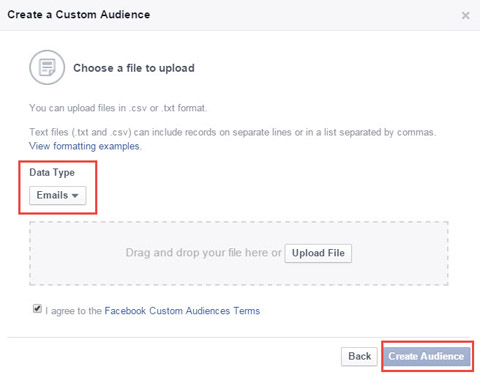Go back with the Back button

(x=359, y=356)
